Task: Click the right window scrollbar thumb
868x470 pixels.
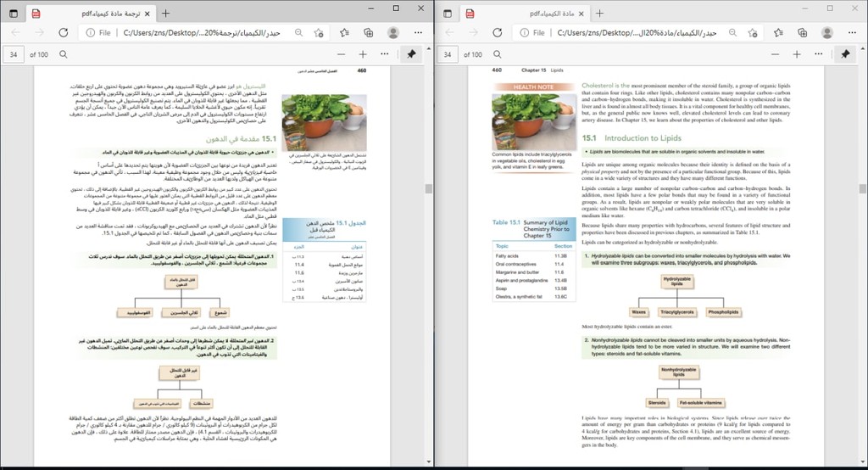Action: (x=862, y=189)
